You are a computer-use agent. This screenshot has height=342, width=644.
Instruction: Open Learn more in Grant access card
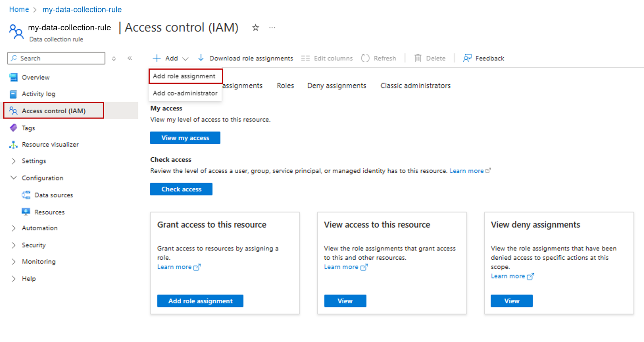tap(175, 267)
